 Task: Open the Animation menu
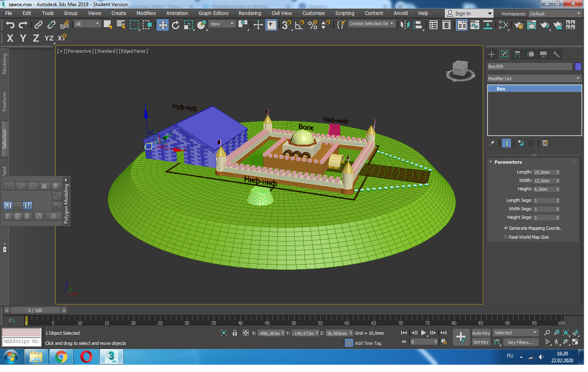coord(177,13)
